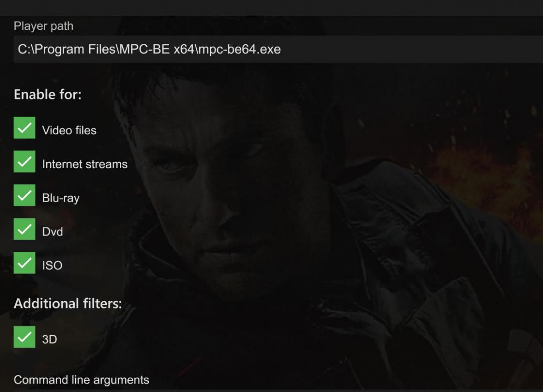Uncheck the Video files checkbox
Image resolution: width=543 pixels, height=392 pixels.
coord(24,129)
